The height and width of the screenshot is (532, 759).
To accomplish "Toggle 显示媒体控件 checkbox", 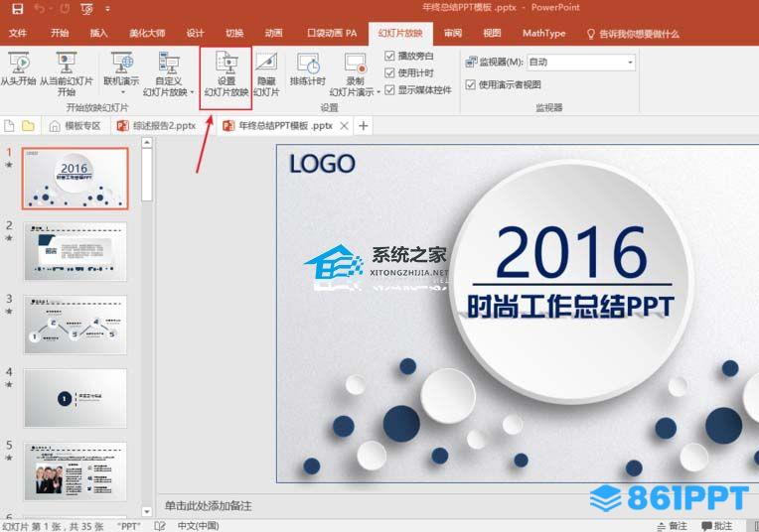I will (389, 90).
